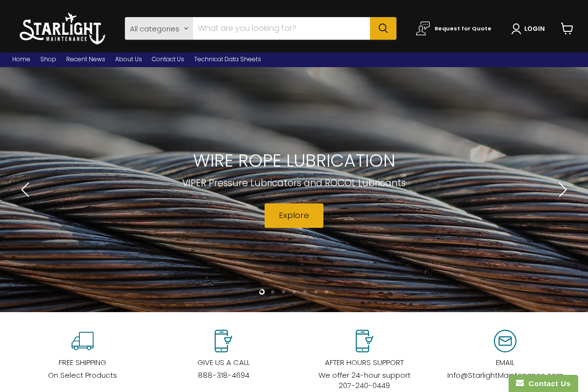
Task: Go back using the left carousel arrow
Action: coord(25,189)
